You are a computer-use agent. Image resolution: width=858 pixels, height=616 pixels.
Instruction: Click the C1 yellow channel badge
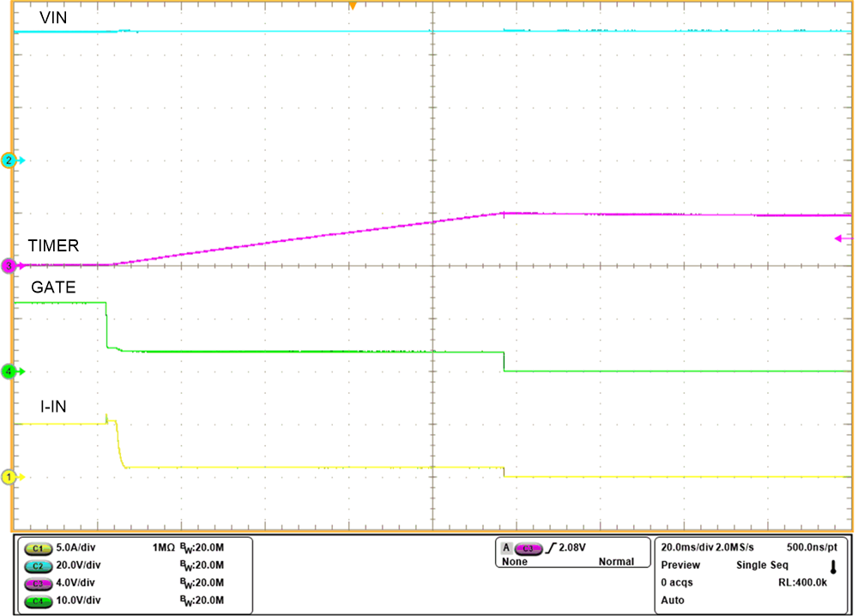(37, 547)
